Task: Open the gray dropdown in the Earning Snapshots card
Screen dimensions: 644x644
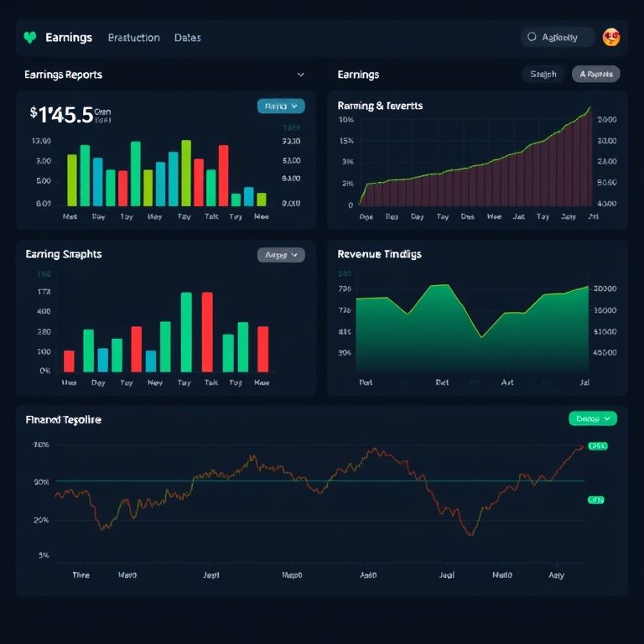Action: [x=280, y=255]
